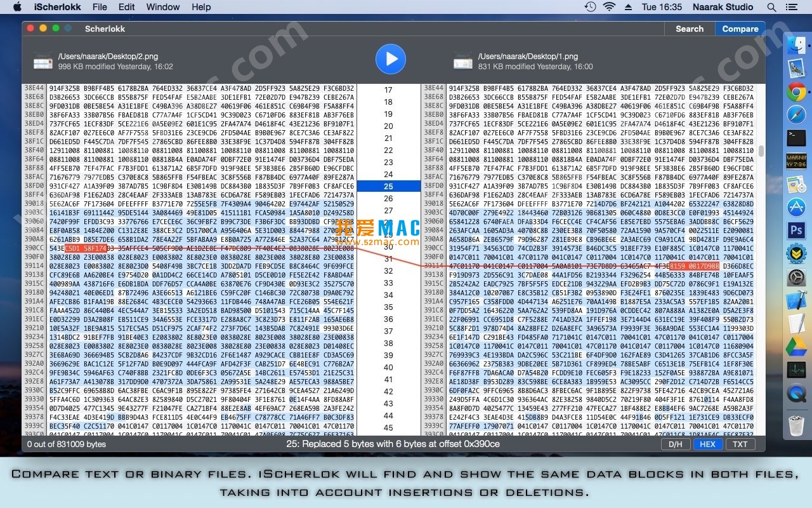Select difference number 33 in list
Image resolution: width=812 pixels, height=508 pixels.
click(x=388, y=283)
